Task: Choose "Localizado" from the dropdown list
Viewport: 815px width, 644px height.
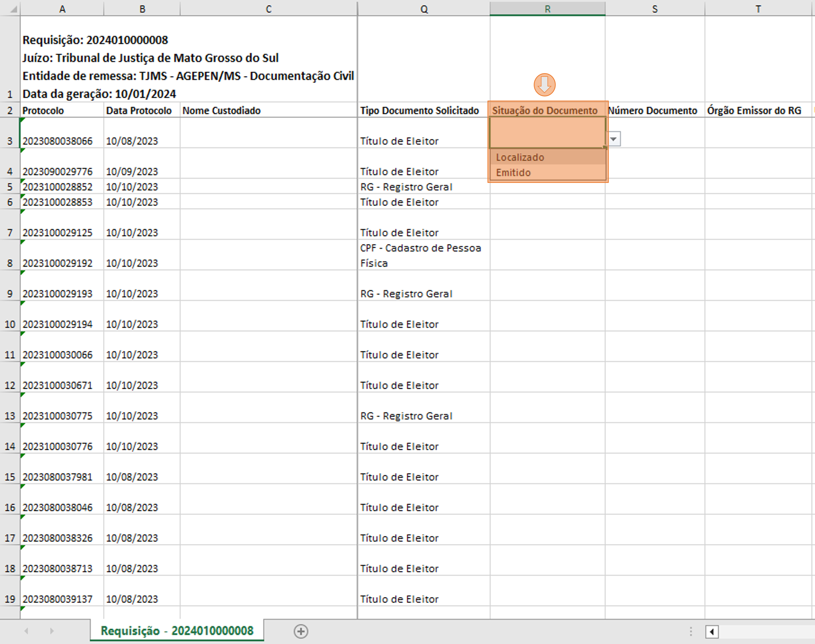Action: (x=548, y=157)
